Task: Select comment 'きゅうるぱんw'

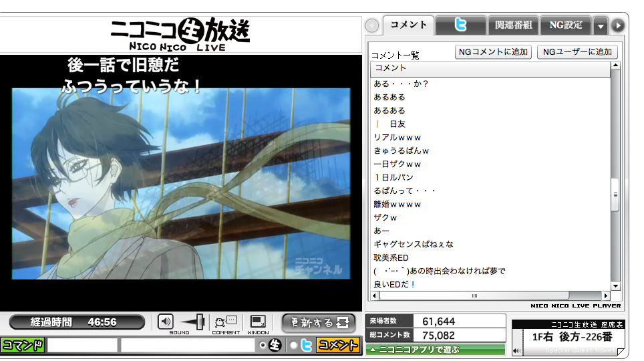Action: click(x=401, y=151)
